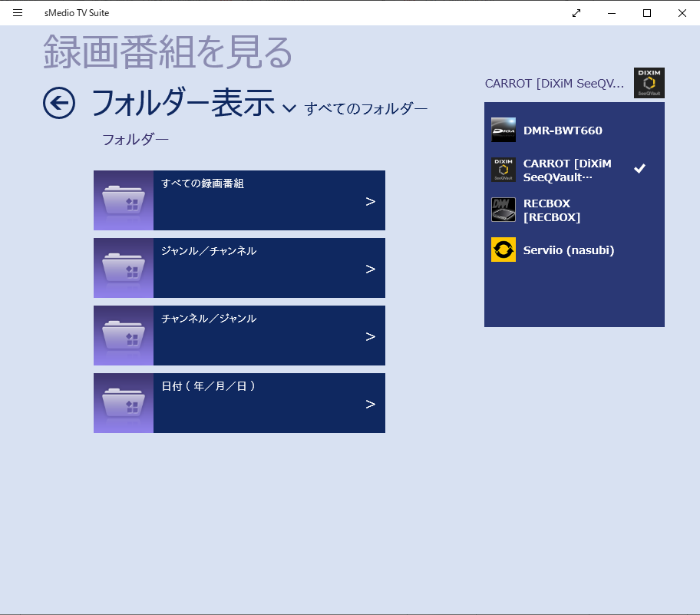The image size is (700, 615).
Task: Click the checkmark on CARROT server
Action: tap(639, 169)
